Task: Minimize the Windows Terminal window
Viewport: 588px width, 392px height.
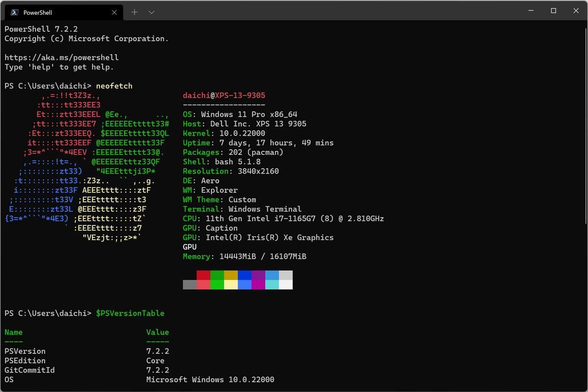Action: [x=531, y=11]
